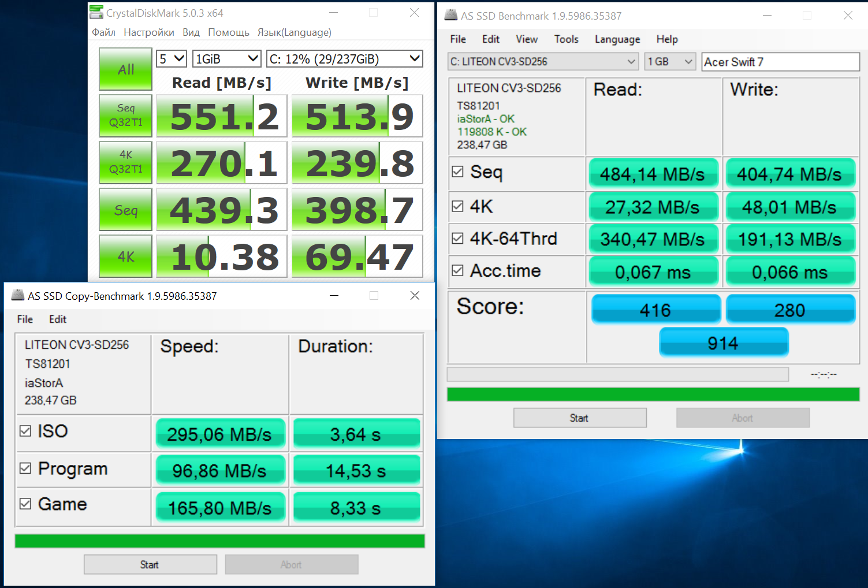Minimize the AS SSD Copy-Benchmark window
The image size is (868, 588).
pyautogui.click(x=334, y=296)
